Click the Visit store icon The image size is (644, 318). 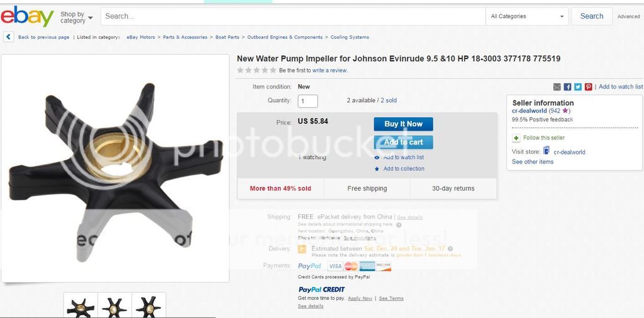pos(547,151)
